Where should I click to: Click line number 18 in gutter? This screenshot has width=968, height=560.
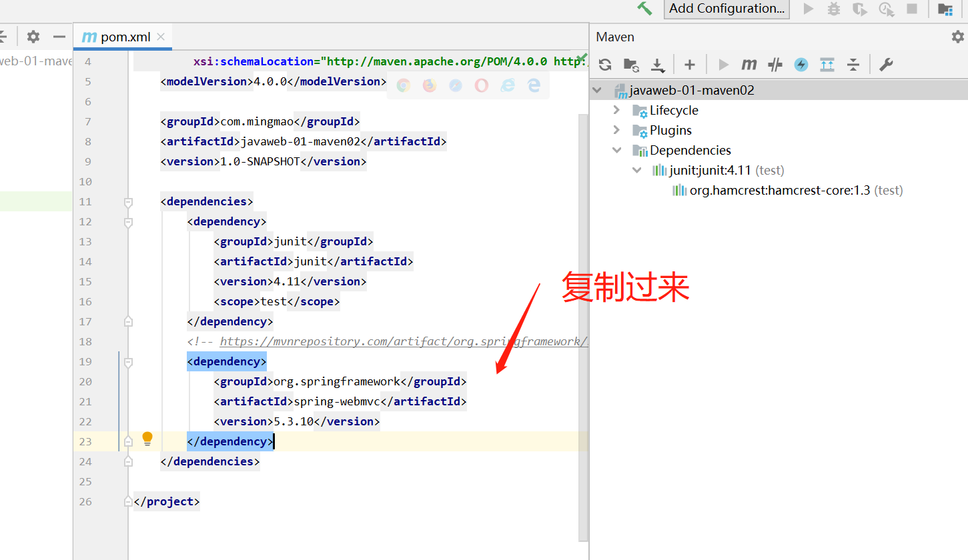[85, 341]
